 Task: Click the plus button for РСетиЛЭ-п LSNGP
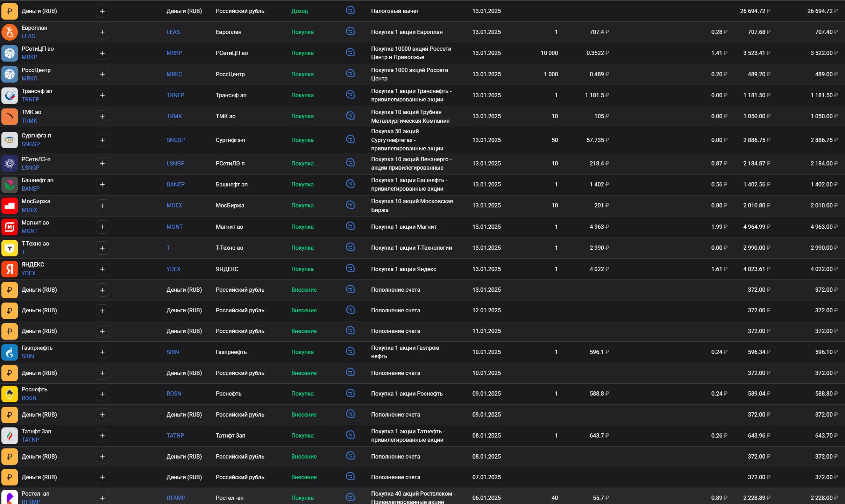102,164
